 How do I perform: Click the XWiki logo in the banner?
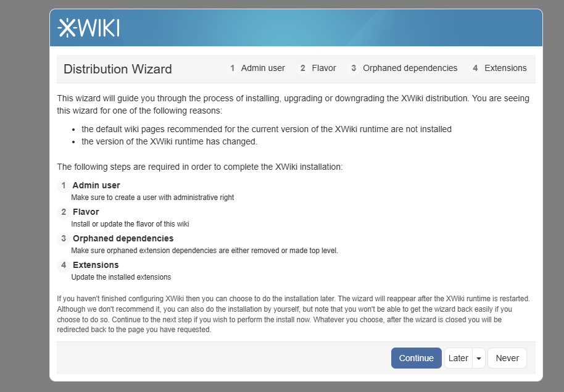click(x=88, y=28)
